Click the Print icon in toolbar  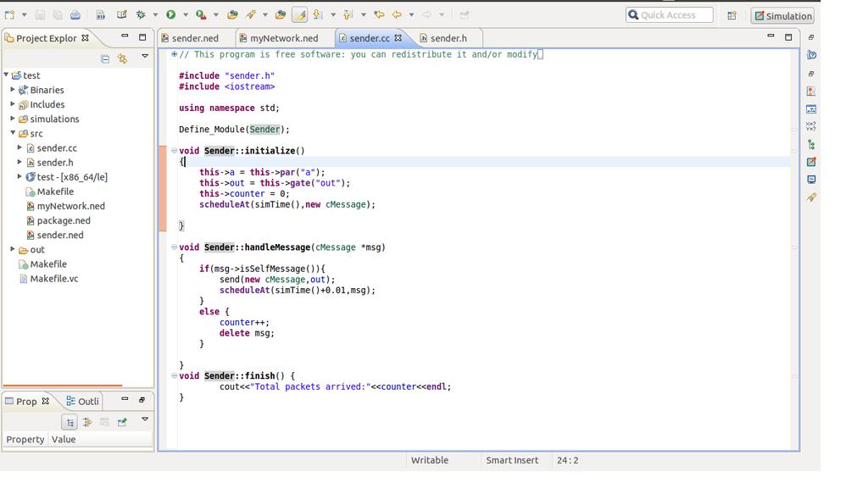(75, 15)
